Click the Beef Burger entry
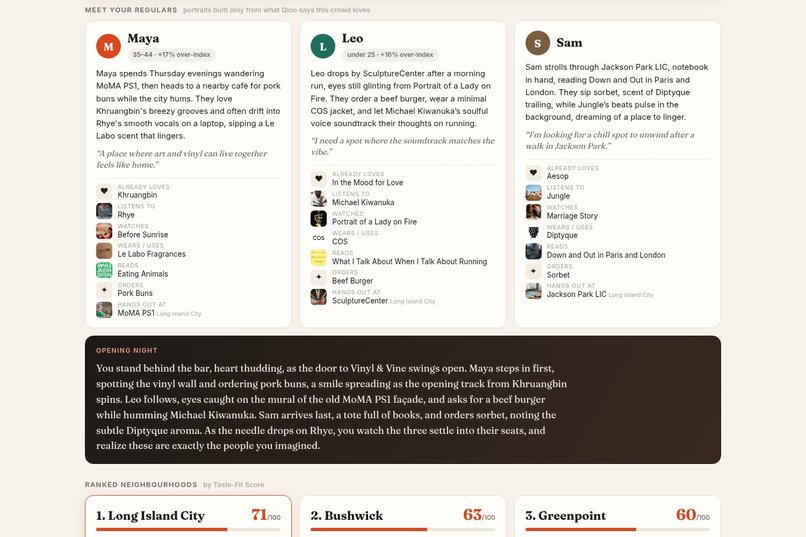Viewport: 806px width, 537px height. [353, 281]
